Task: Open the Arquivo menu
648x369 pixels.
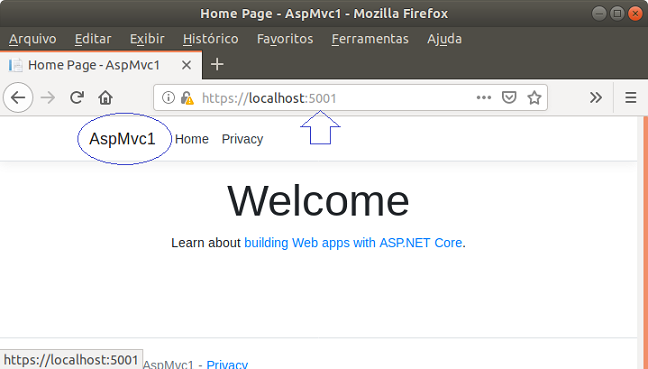Action: (x=33, y=39)
